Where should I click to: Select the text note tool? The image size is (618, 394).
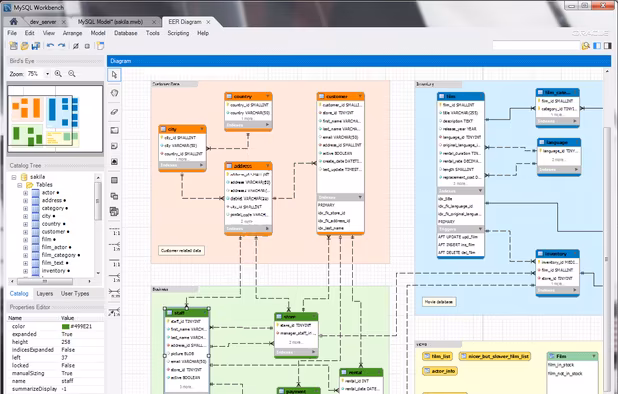click(x=114, y=146)
